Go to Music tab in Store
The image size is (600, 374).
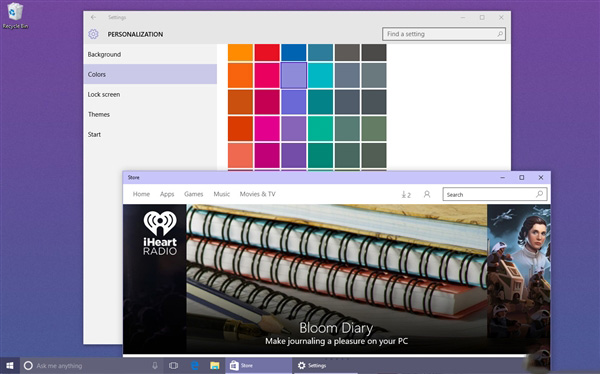tap(222, 194)
